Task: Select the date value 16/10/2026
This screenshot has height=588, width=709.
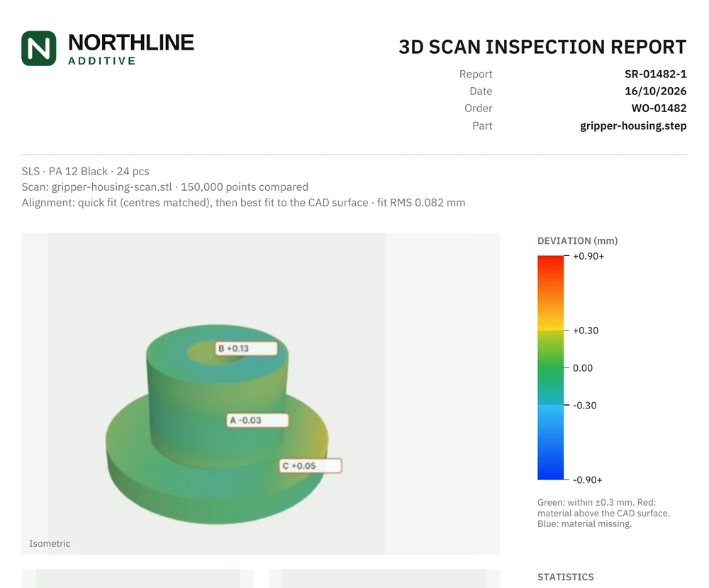Action: click(656, 91)
